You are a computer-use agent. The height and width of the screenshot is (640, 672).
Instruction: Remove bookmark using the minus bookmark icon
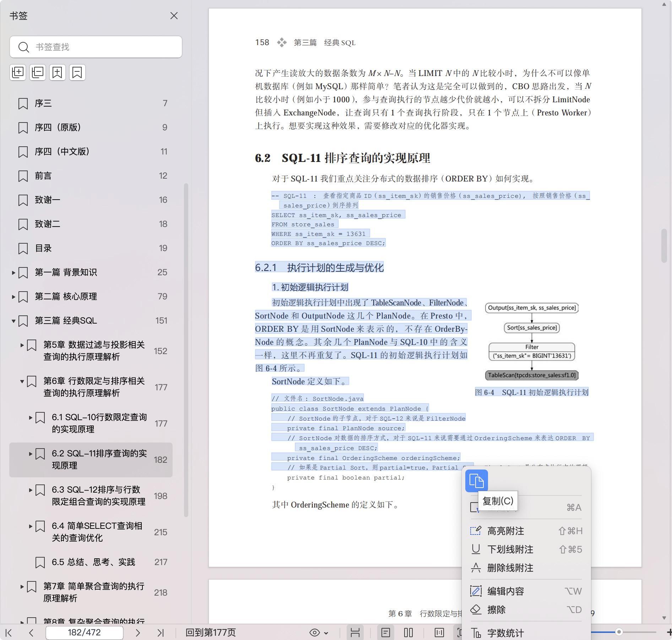(x=77, y=72)
